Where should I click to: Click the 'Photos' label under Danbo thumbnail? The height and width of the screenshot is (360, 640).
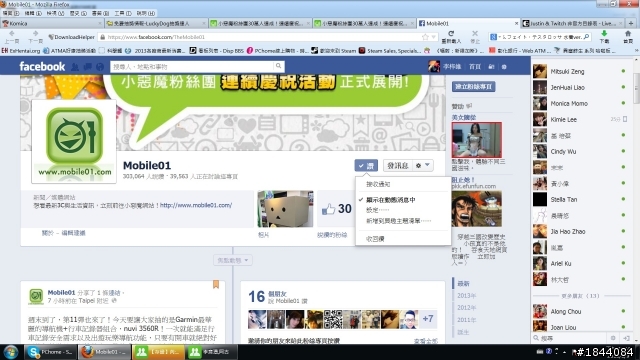[x=263, y=235]
